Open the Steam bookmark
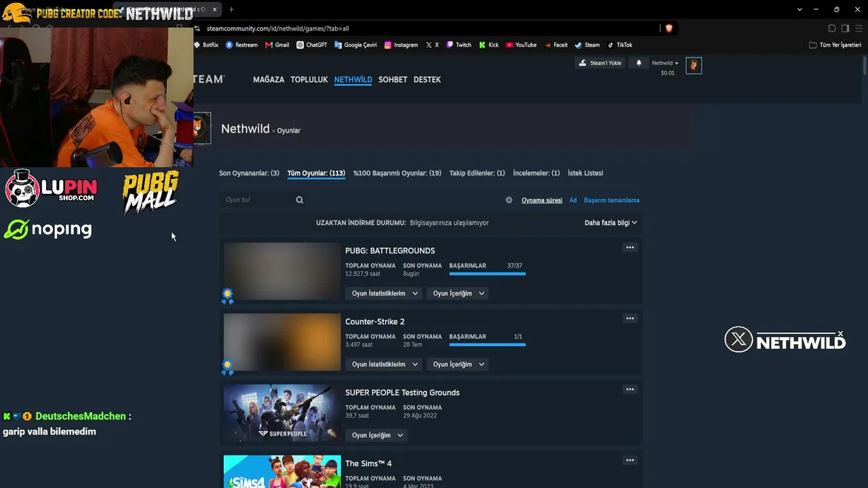 coord(587,45)
